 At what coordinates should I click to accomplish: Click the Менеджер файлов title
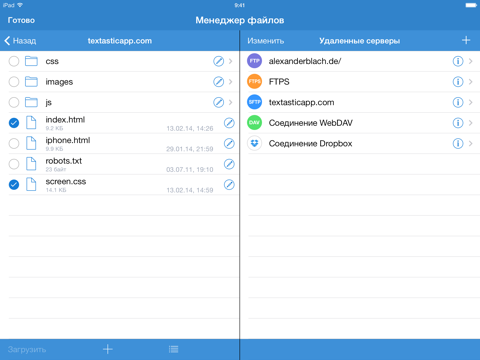click(240, 20)
